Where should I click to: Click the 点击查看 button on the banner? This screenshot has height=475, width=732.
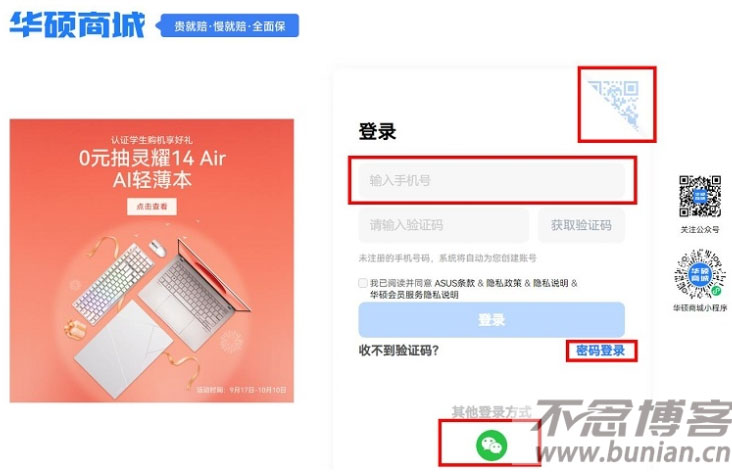[x=152, y=206]
